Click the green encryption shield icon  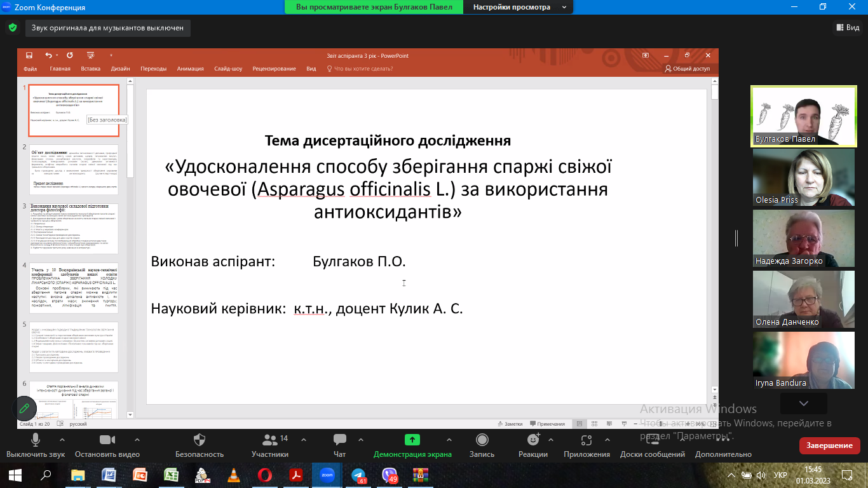point(12,28)
